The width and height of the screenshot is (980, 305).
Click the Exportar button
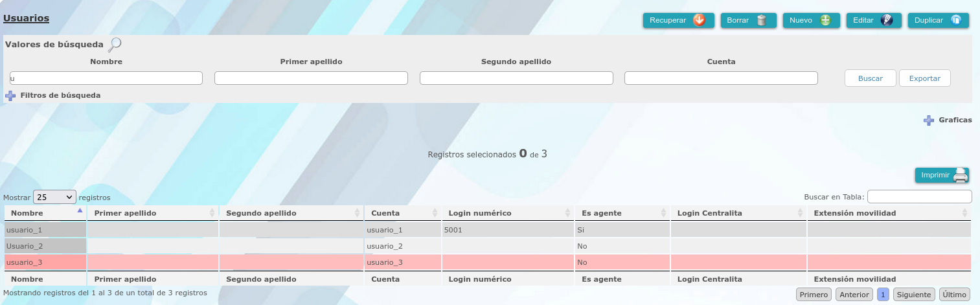pos(925,78)
